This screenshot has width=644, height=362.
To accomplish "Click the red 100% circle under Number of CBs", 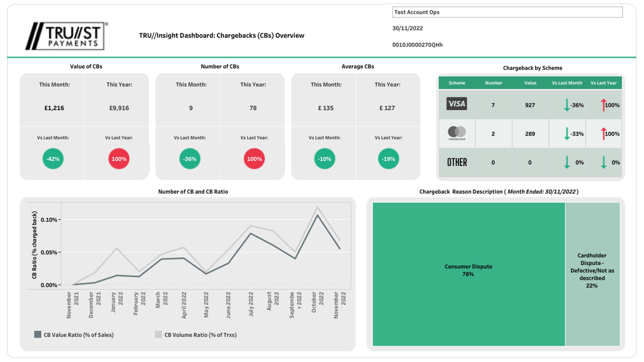I will click(x=254, y=159).
